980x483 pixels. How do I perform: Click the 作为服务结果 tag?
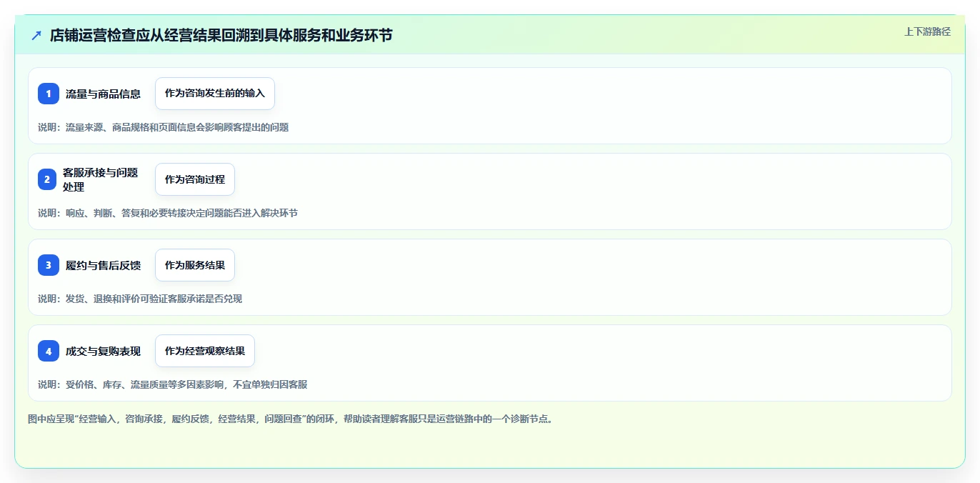195,265
